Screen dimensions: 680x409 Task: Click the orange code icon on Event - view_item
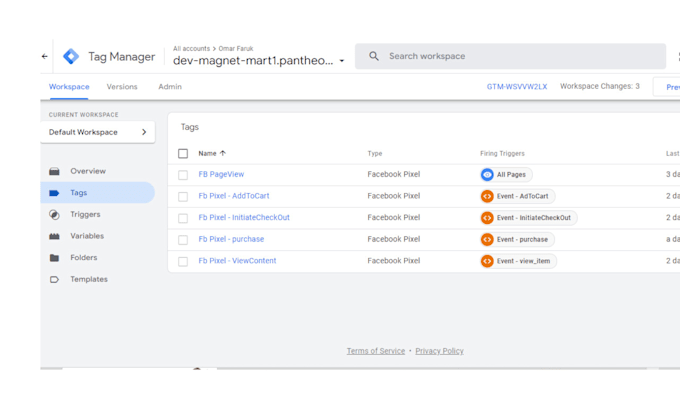487,261
